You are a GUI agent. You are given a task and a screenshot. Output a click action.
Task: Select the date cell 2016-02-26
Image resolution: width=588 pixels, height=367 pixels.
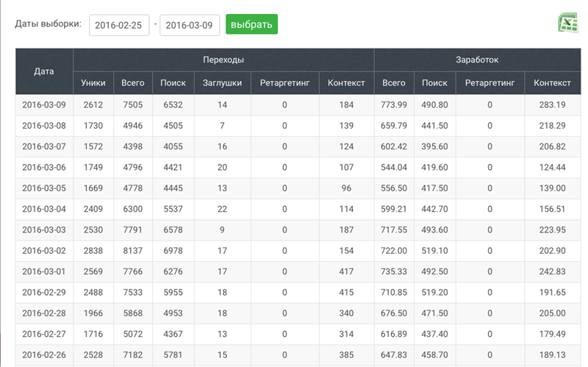coord(44,354)
